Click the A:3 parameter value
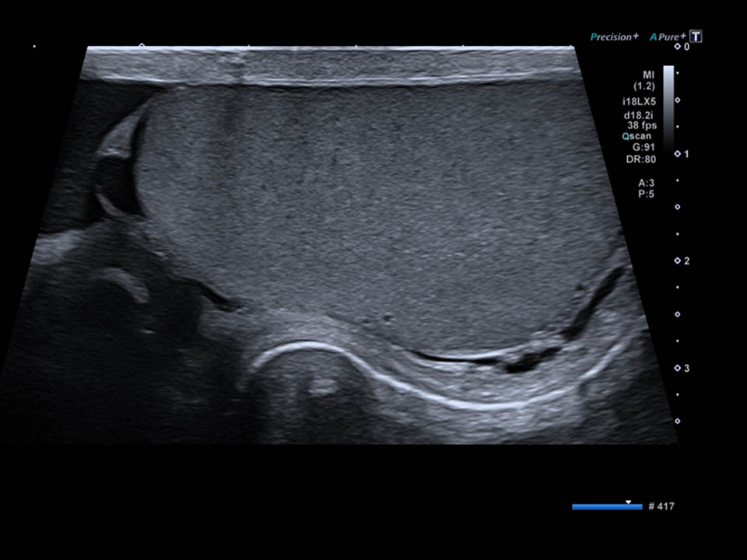This screenshot has width=747, height=560. click(x=645, y=184)
